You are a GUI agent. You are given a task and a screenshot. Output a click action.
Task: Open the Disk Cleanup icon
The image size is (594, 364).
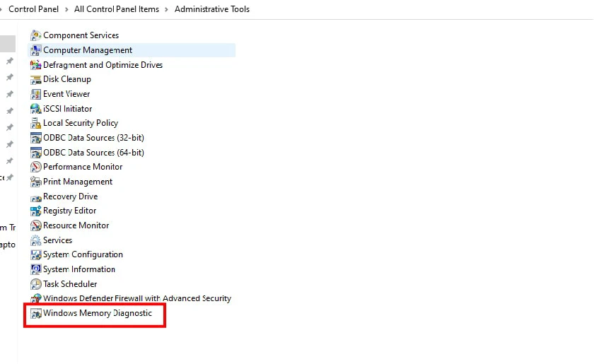pyautogui.click(x=35, y=80)
